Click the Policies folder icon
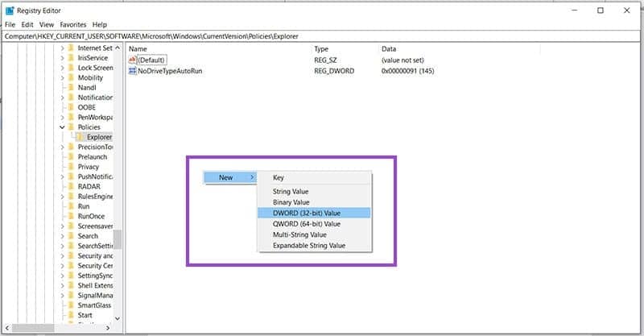The height and width of the screenshot is (336, 644). (72, 127)
